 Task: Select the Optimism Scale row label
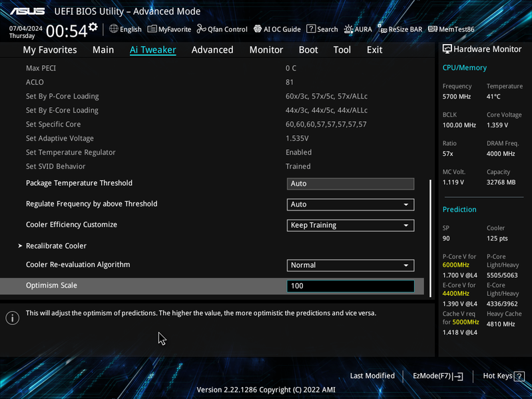[x=51, y=285]
